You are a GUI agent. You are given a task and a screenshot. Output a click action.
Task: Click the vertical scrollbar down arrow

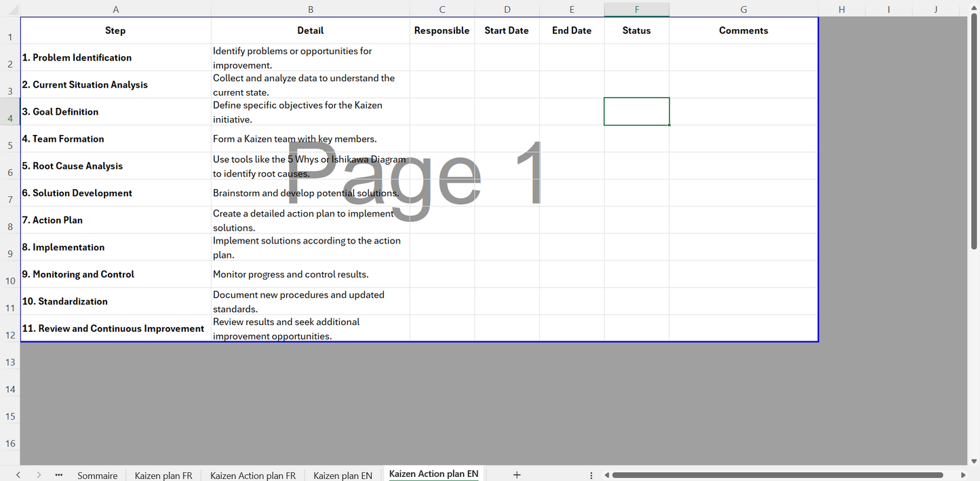pos(974,459)
